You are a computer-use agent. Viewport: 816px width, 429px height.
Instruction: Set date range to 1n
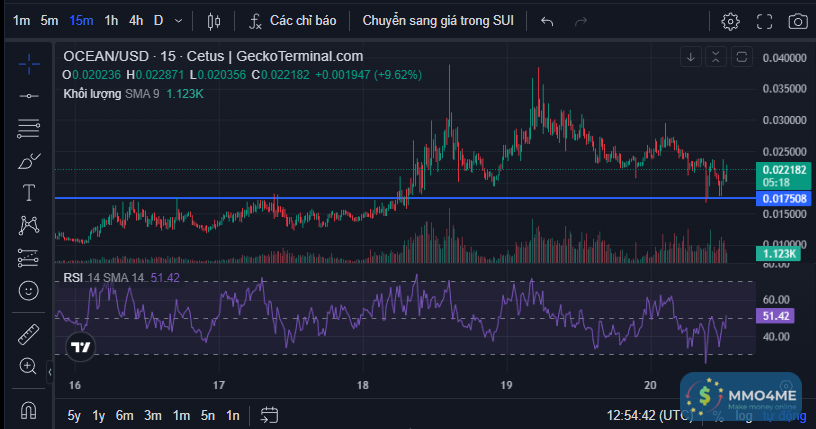(233, 415)
